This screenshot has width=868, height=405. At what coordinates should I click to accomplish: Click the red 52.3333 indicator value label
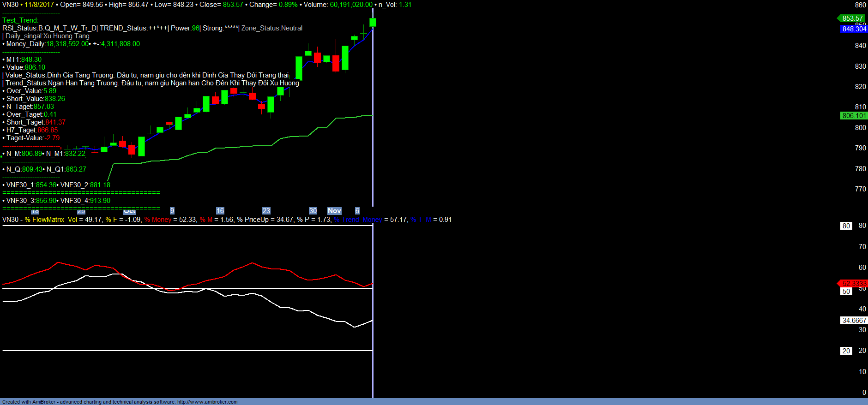point(853,283)
